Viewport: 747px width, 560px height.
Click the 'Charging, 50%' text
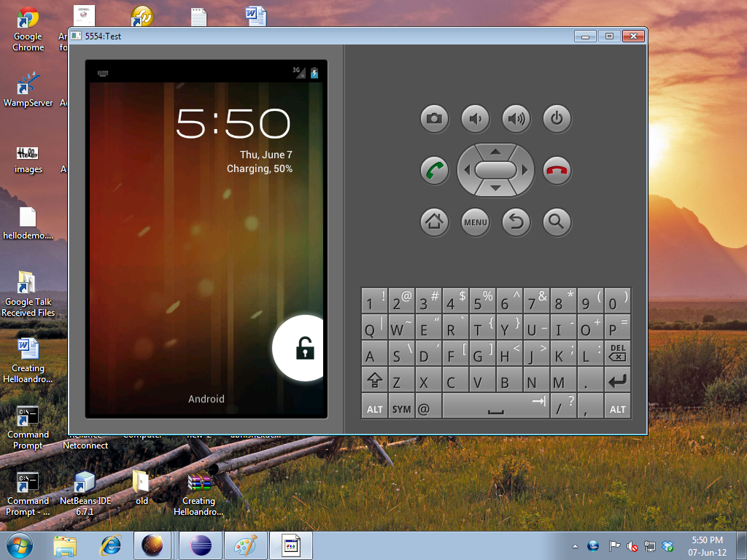(260, 168)
